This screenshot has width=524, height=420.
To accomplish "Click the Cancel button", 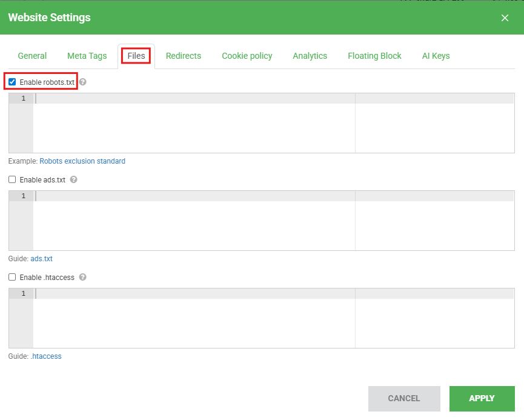I will click(x=403, y=398).
